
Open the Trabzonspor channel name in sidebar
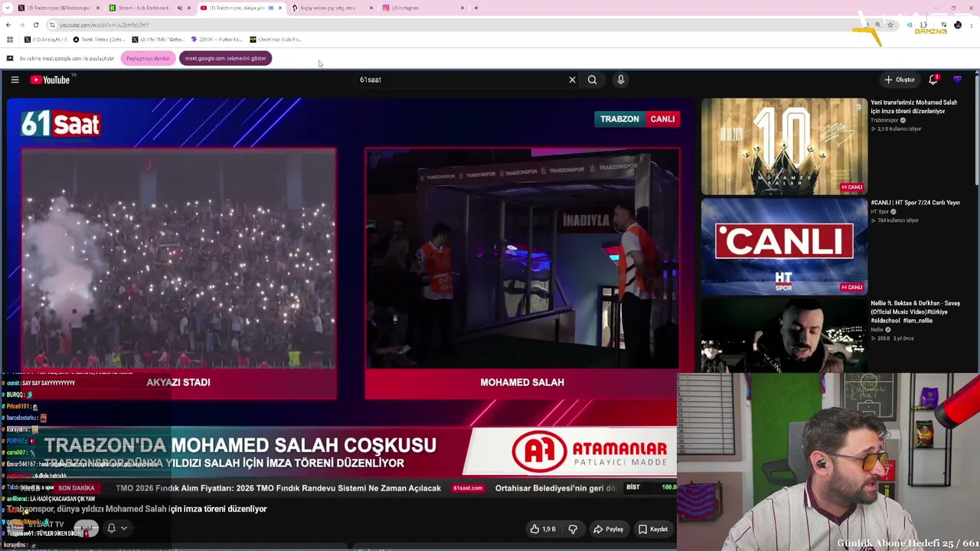point(884,120)
